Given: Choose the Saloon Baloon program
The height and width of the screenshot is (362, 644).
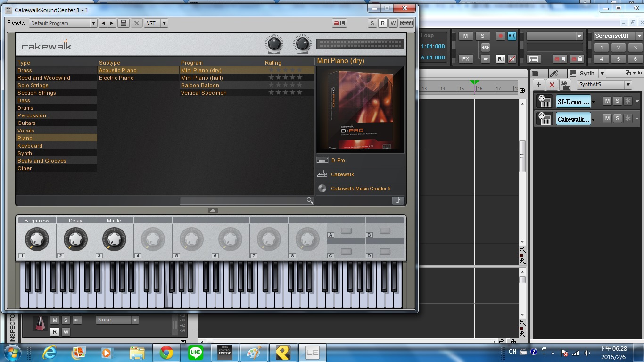Looking at the screenshot, I should [200, 85].
